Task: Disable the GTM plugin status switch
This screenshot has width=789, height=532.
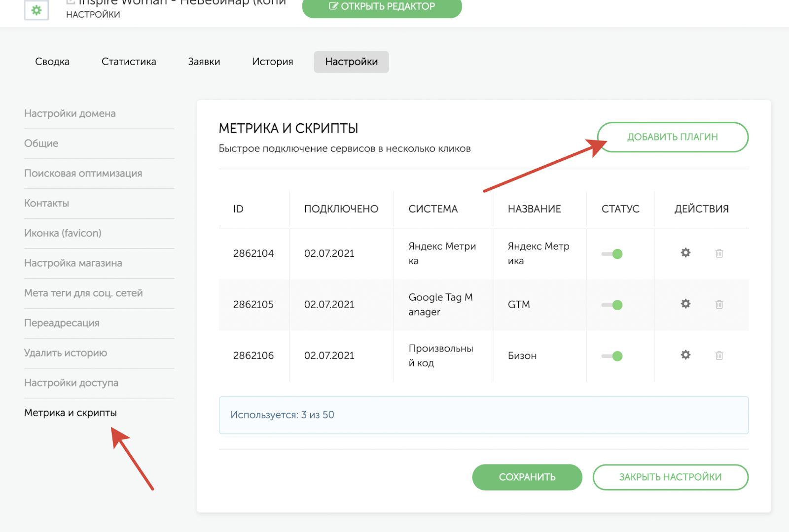Action: [612, 305]
